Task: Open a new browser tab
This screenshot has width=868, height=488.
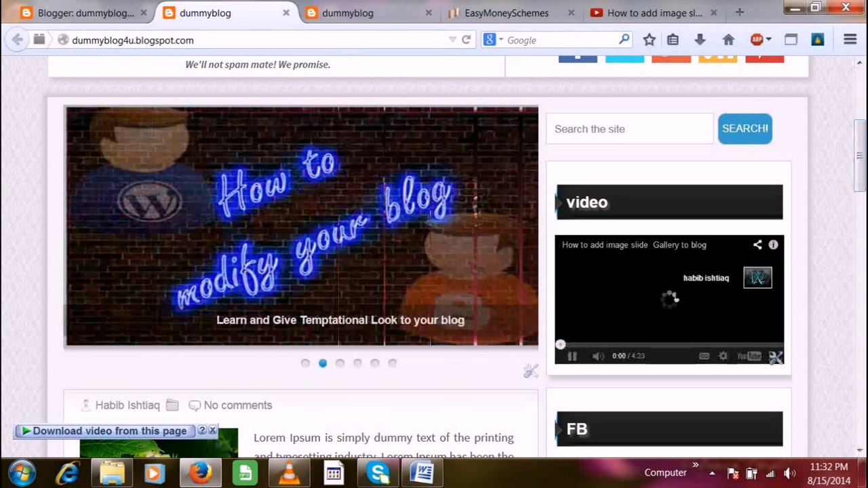Action: [x=739, y=12]
